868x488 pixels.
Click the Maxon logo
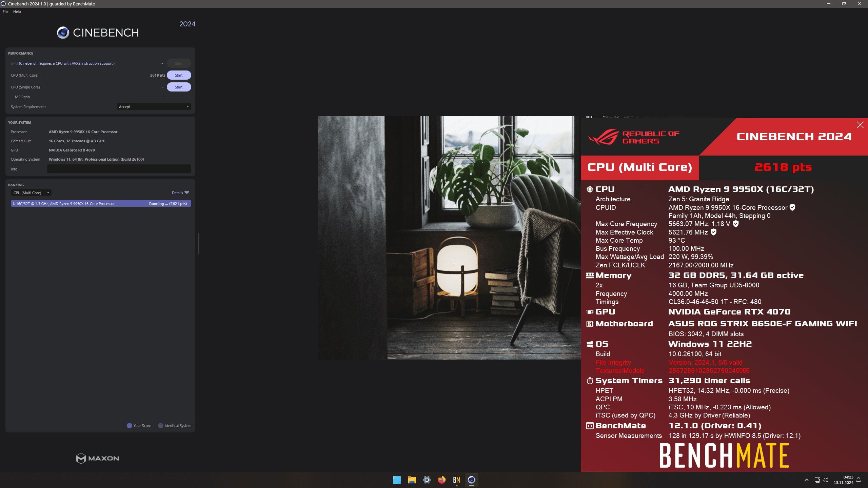coord(98,458)
